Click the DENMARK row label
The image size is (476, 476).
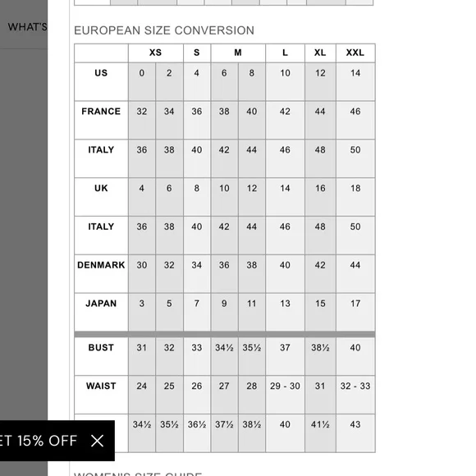click(101, 265)
